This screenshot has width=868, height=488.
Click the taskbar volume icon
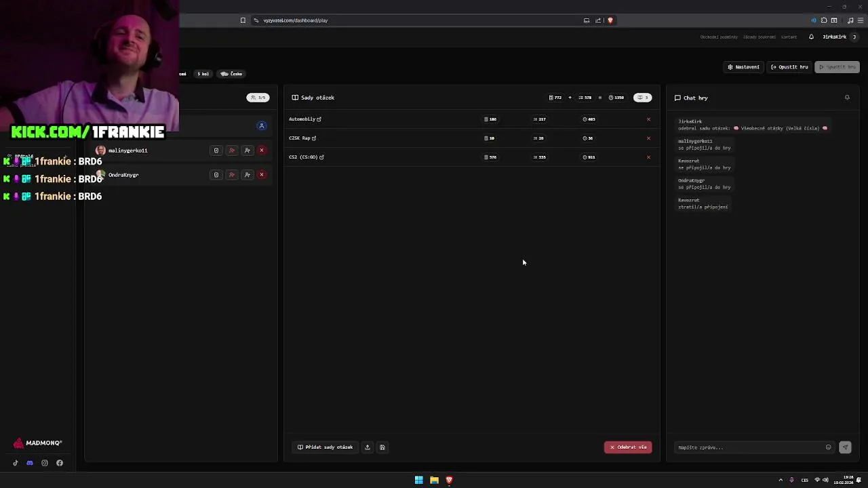(825, 480)
